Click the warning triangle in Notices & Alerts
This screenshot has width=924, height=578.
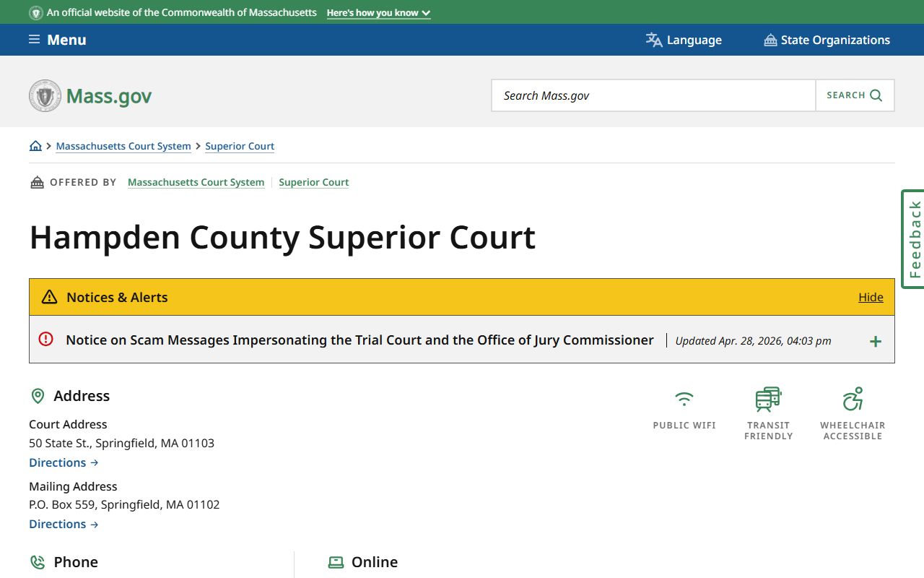49,297
